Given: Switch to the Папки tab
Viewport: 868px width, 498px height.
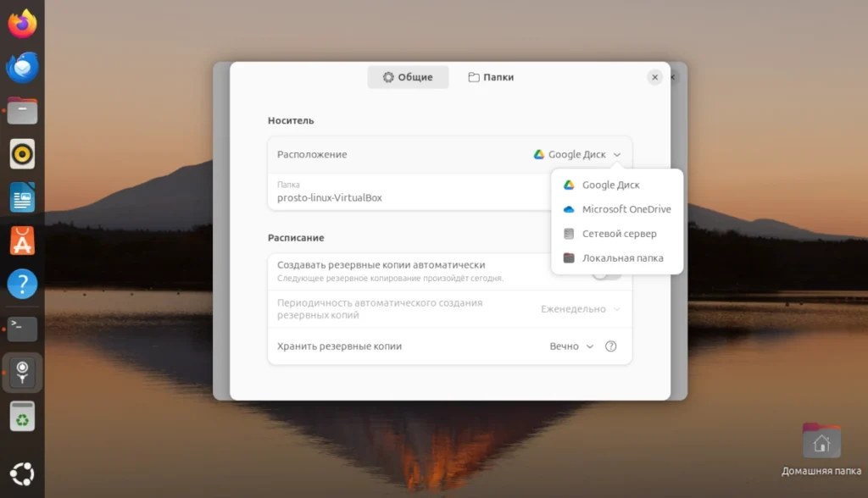Looking at the screenshot, I should click(491, 77).
